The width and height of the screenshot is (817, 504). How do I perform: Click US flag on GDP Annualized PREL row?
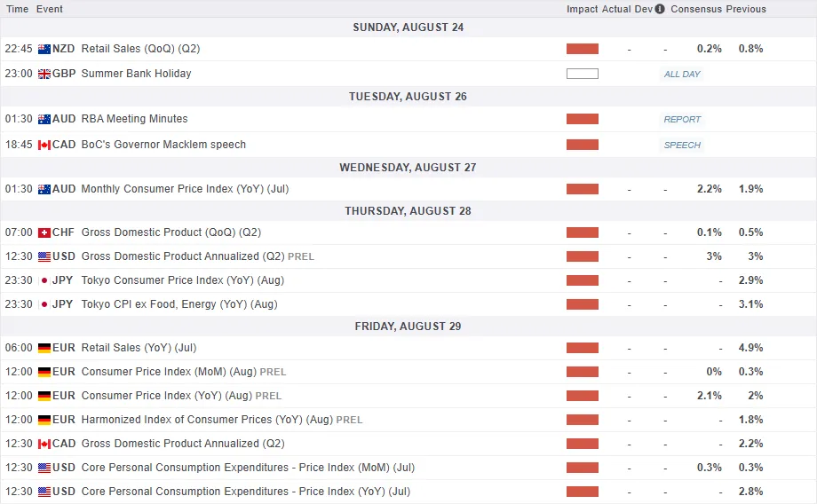pos(44,256)
